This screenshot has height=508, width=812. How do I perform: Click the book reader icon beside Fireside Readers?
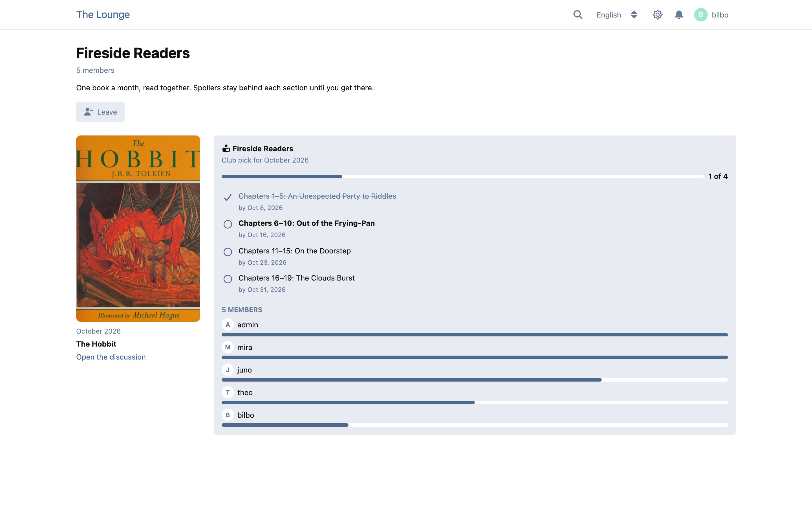(226, 148)
